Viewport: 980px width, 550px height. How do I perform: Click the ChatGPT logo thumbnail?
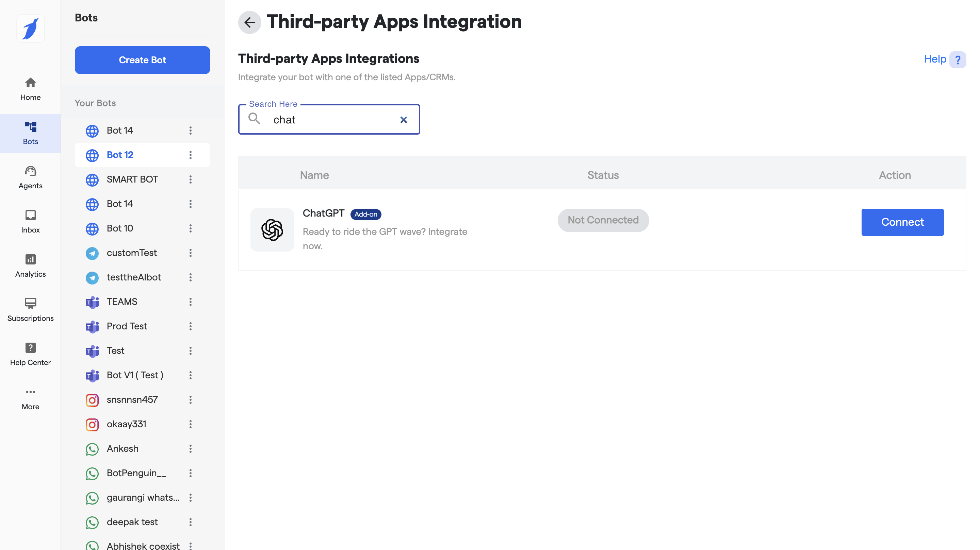272,229
